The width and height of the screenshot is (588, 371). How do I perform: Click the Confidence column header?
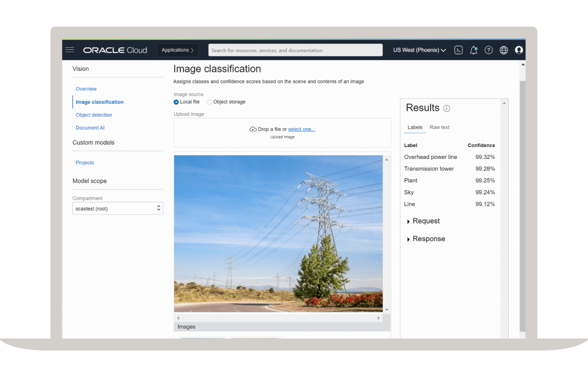pos(481,146)
